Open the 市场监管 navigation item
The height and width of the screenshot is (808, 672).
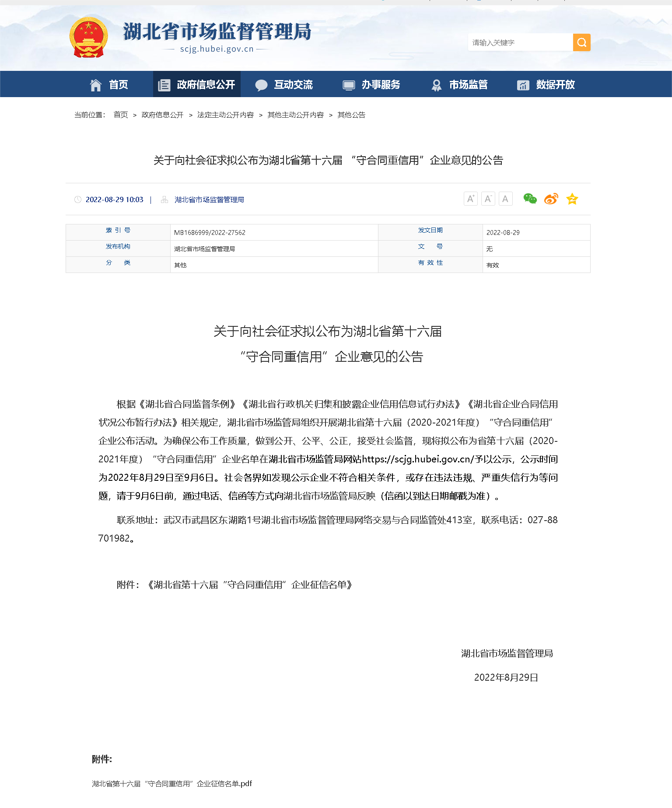[459, 84]
